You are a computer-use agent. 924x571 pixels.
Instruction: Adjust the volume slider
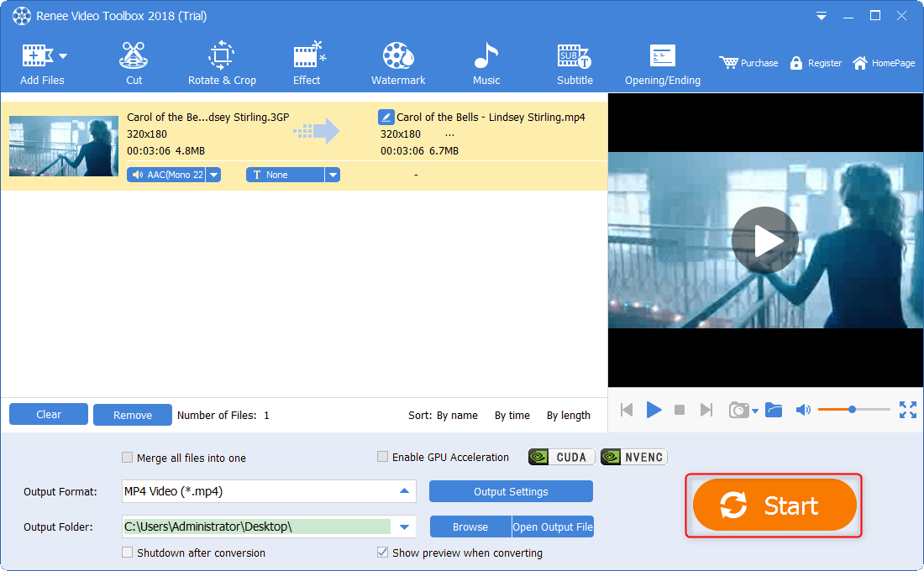[x=853, y=410]
